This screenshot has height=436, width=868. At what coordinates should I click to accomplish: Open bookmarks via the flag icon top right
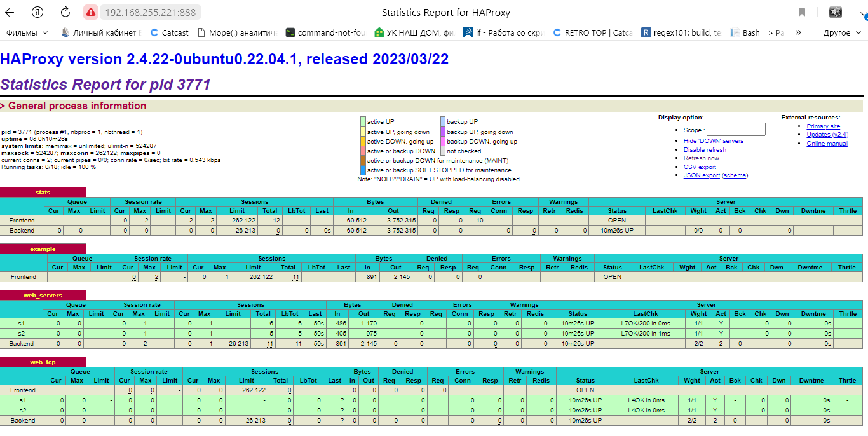[802, 11]
